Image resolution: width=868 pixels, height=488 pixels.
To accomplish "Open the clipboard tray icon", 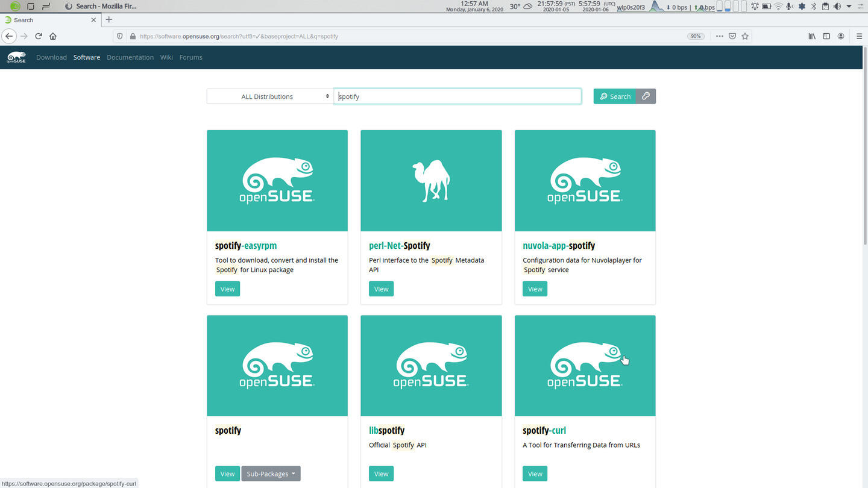I will 825,7.
